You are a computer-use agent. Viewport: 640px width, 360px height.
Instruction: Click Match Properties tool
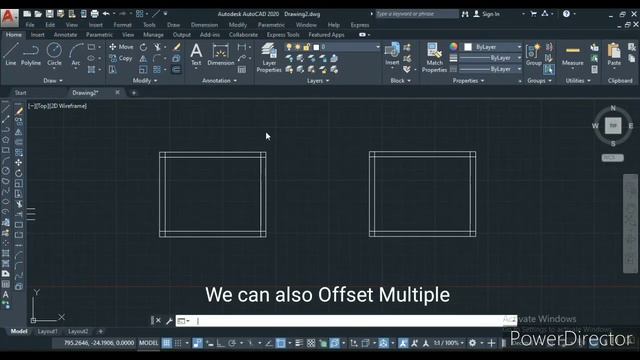(x=434, y=58)
